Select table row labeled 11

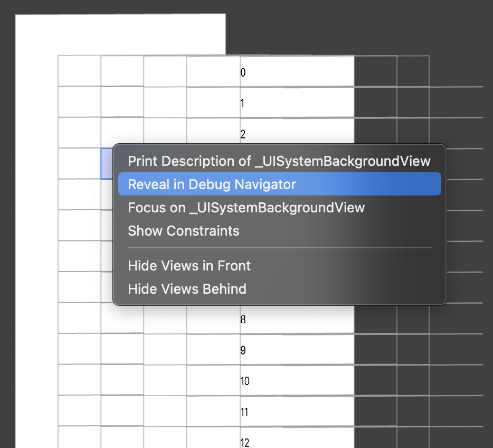click(x=297, y=411)
